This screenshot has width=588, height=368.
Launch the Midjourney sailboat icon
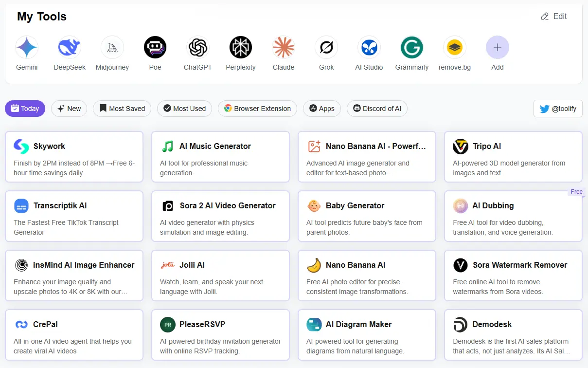click(112, 47)
